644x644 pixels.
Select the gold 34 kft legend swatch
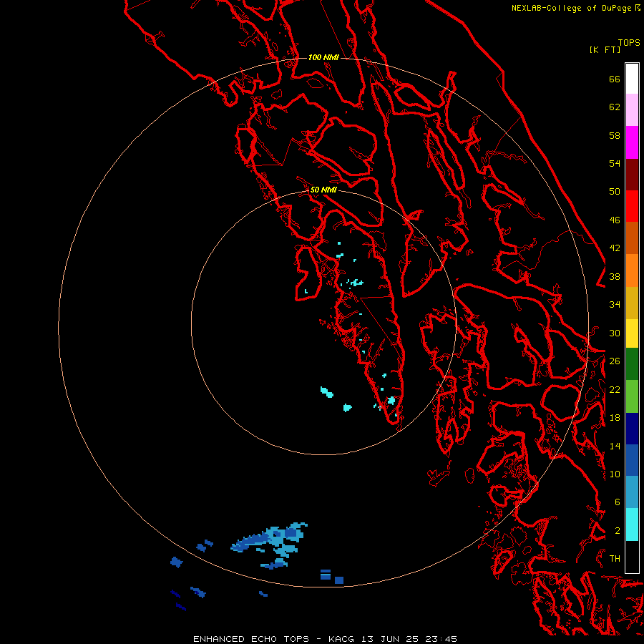632,303
